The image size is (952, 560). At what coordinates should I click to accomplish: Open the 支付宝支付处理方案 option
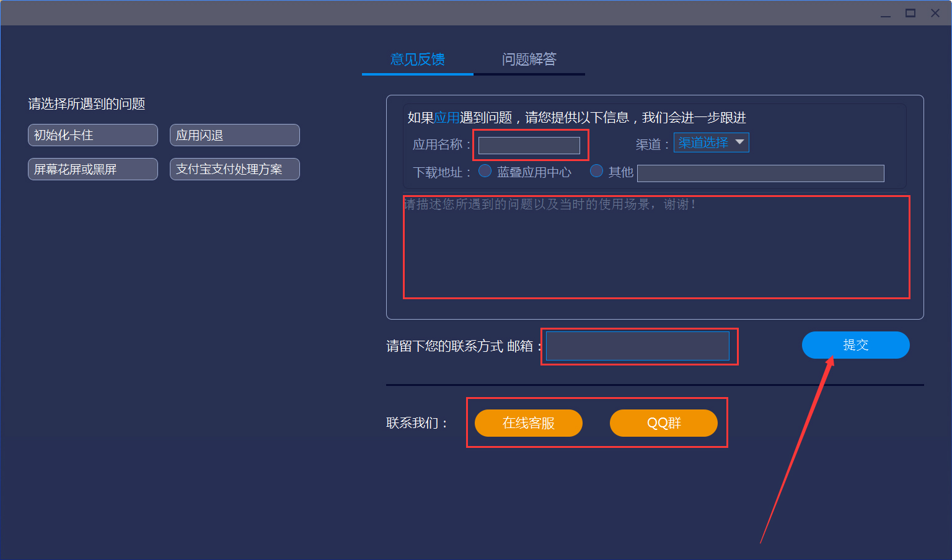point(234,168)
